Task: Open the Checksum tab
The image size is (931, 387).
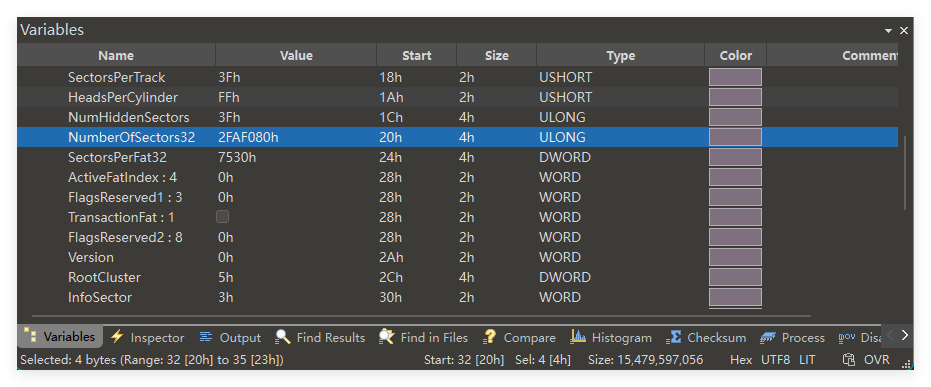Action: (707, 337)
